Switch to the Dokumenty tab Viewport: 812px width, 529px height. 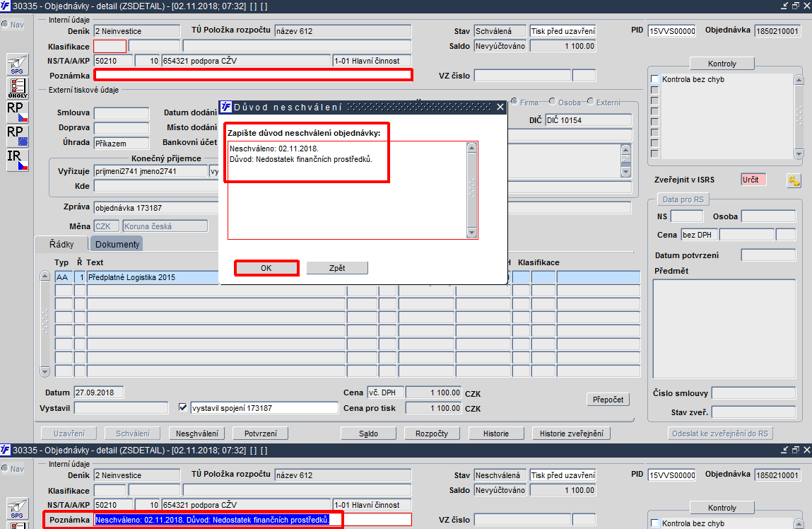pyautogui.click(x=117, y=244)
